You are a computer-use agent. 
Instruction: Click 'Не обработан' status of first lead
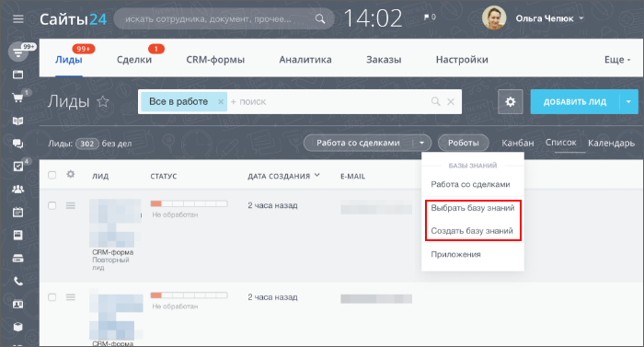pos(175,214)
